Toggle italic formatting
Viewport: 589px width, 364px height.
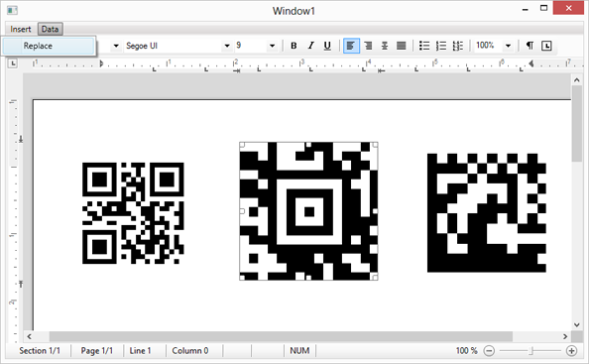[x=310, y=46]
